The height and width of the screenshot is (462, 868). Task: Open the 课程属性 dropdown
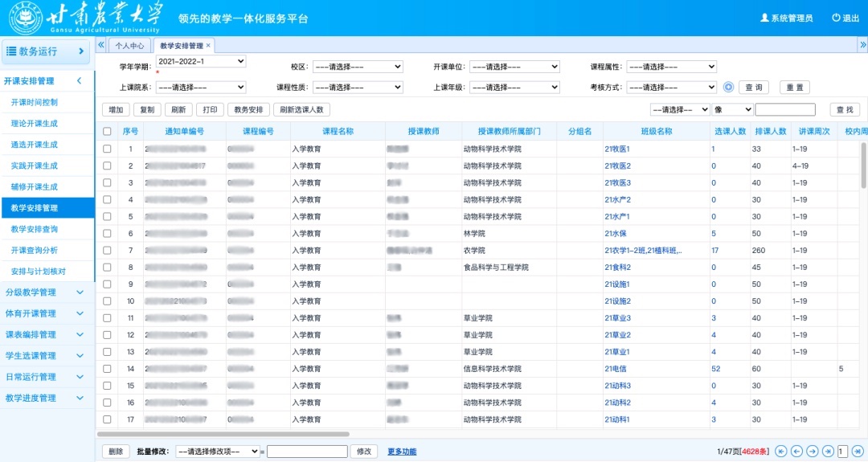(671, 67)
